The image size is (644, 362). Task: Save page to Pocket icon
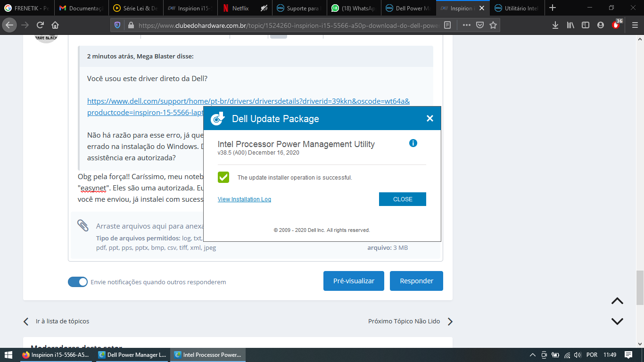479,25
